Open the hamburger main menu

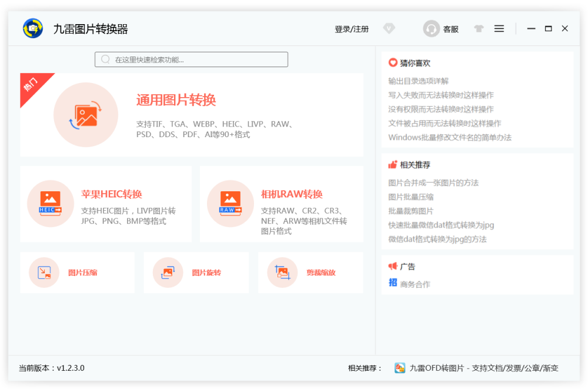pyautogui.click(x=499, y=28)
